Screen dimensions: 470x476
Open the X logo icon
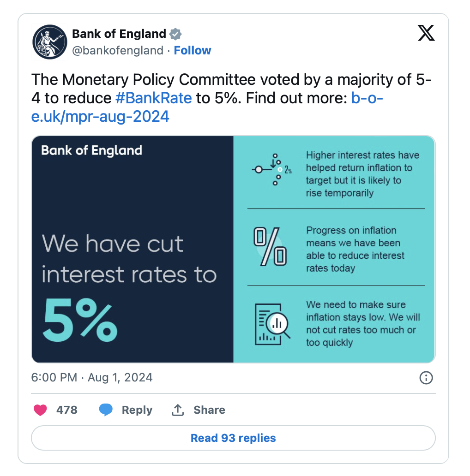point(426,33)
